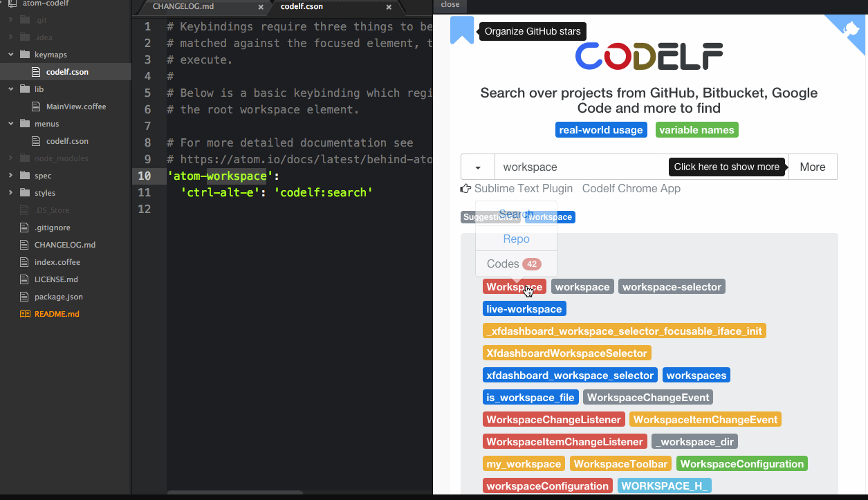Screen dimensions: 868x500
Task: Click the CODELF logo
Action: (x=649, y=57)
